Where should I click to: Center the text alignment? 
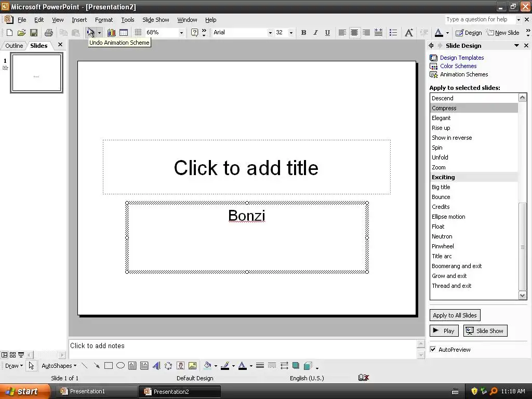(354, 33)
